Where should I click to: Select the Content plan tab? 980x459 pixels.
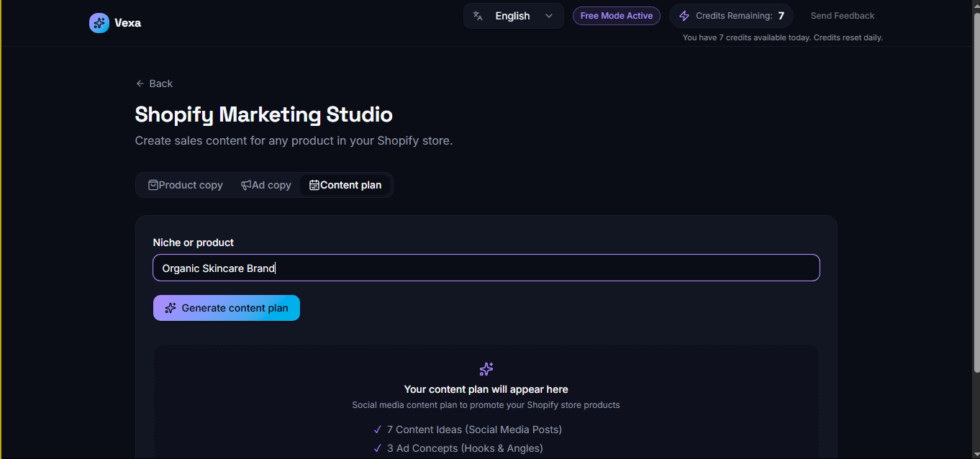tap(345, 185)
